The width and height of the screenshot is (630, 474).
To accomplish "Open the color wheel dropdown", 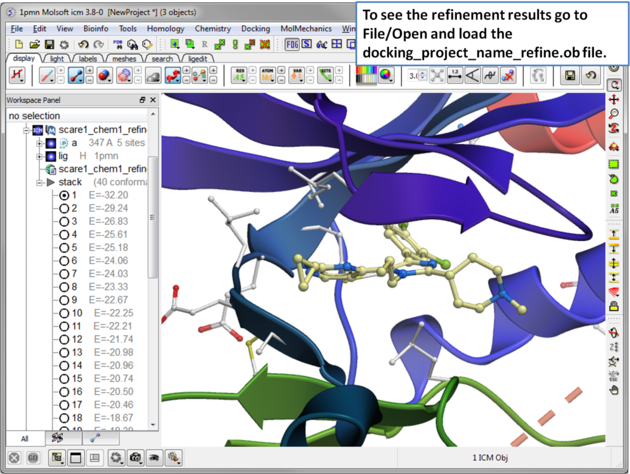I will pyautogui.click(x=387, y=76).
